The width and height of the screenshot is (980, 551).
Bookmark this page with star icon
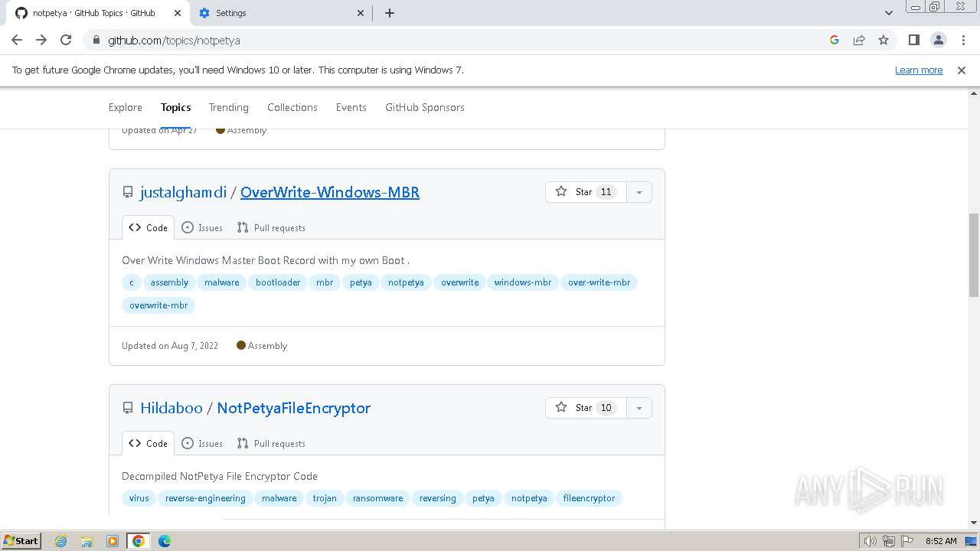click(x=884, y=40)
